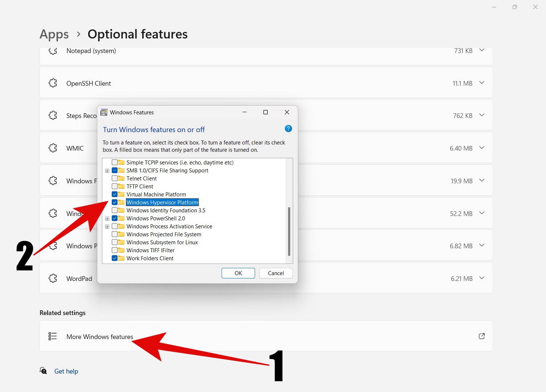Click the folder icon beside Windows TIFF IFilter

(121, 250)
